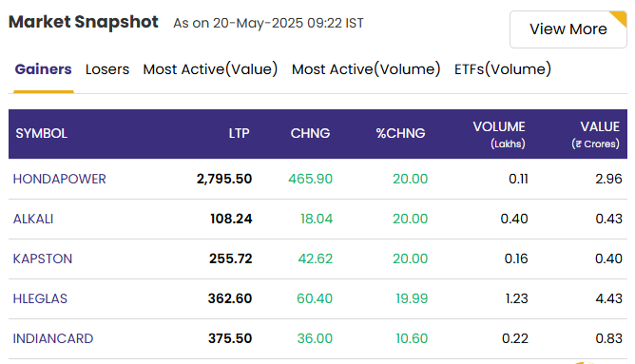The width and height of the screenshot is (635, 364).
Task: Open the ETFs(Volume) tab
Action: click(x=503, y=69)
